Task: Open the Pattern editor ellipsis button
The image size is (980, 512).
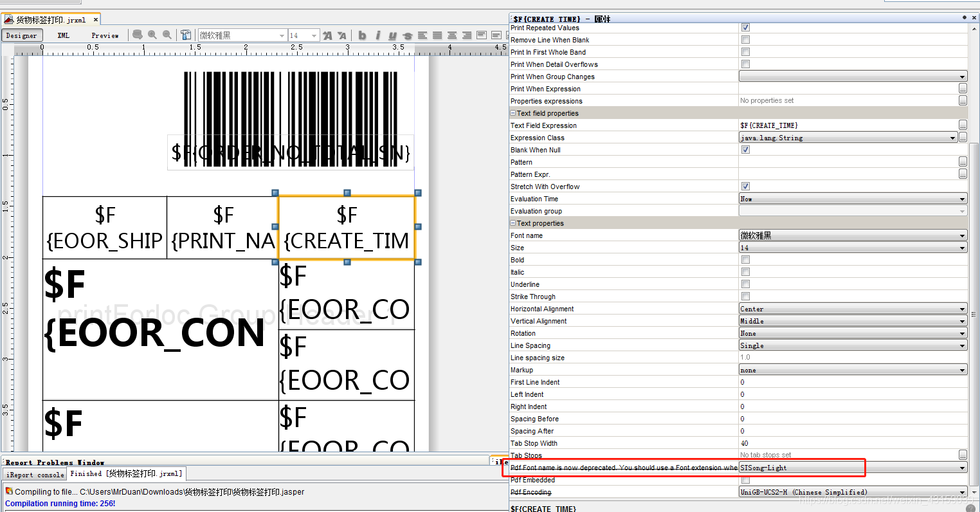Action: tap(963, 162)
